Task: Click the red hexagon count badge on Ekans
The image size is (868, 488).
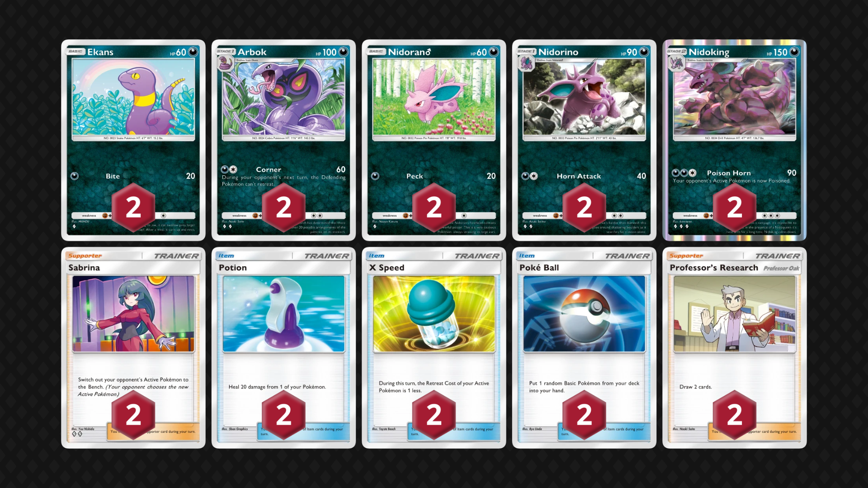Action: coord(133,207)
